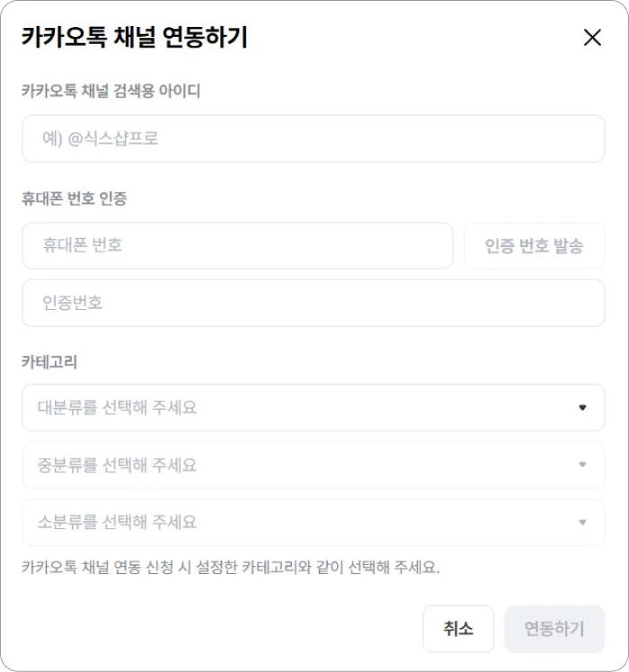
Task: Click the 인증 번호 발송 button
Action: point(535,245)
